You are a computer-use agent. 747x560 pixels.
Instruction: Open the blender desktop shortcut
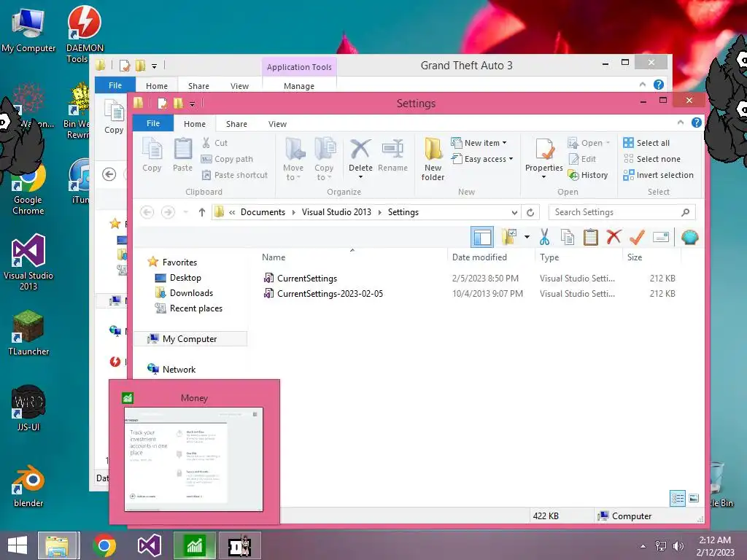pos(28,486)
